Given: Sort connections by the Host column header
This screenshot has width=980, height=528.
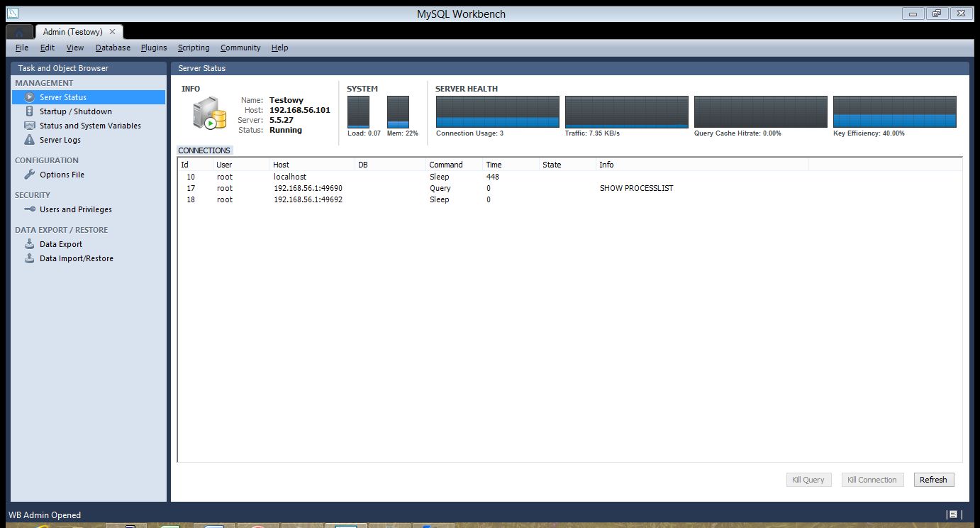Looking at the screenshot, I should click(x=312, y=165).
